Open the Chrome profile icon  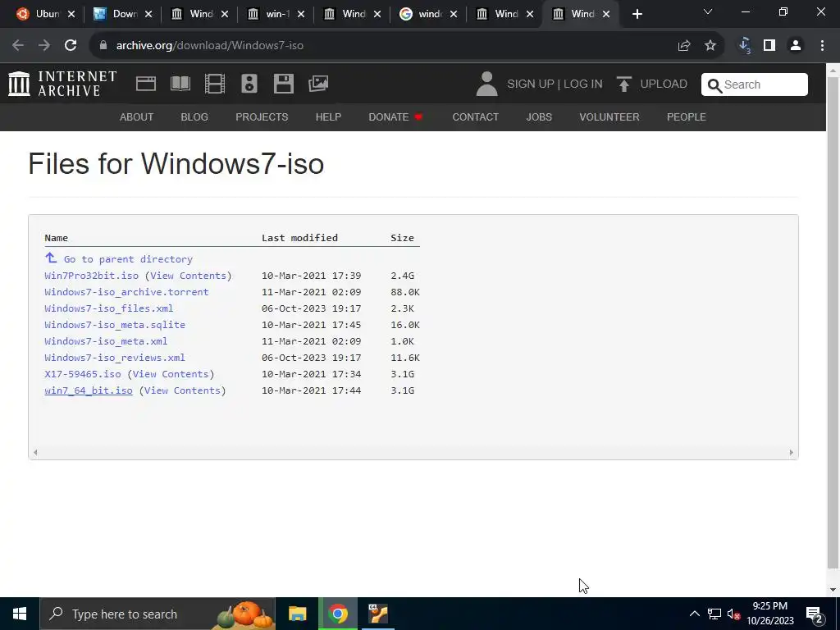tap(796, 46)
